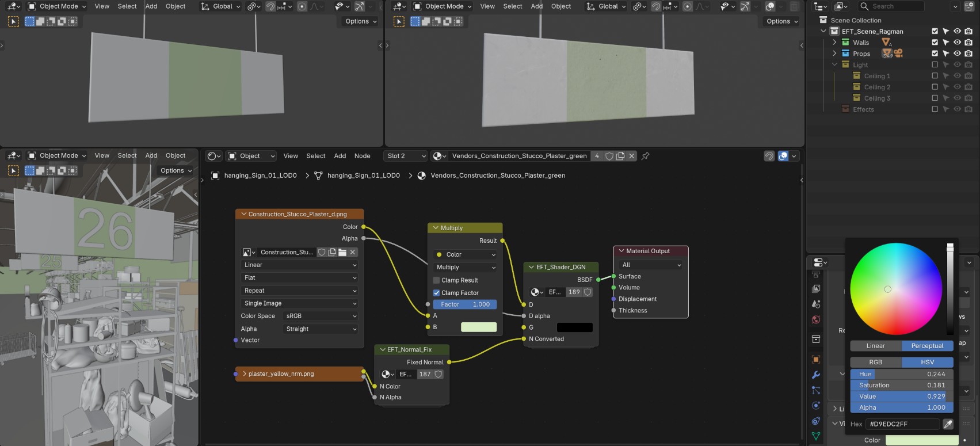The width and height of the screenshot is (980, 446).
Task: Open the Multiply blend mode dropdown
Action: [x=465, y=267]
